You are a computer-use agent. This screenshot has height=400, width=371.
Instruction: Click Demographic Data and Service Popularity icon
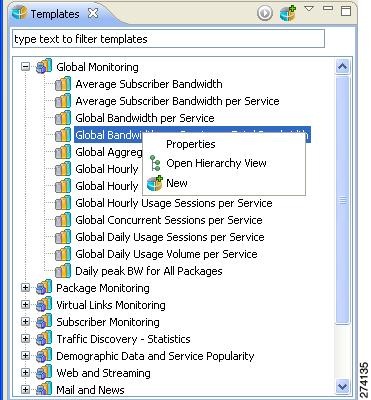(x=44, y=355)
